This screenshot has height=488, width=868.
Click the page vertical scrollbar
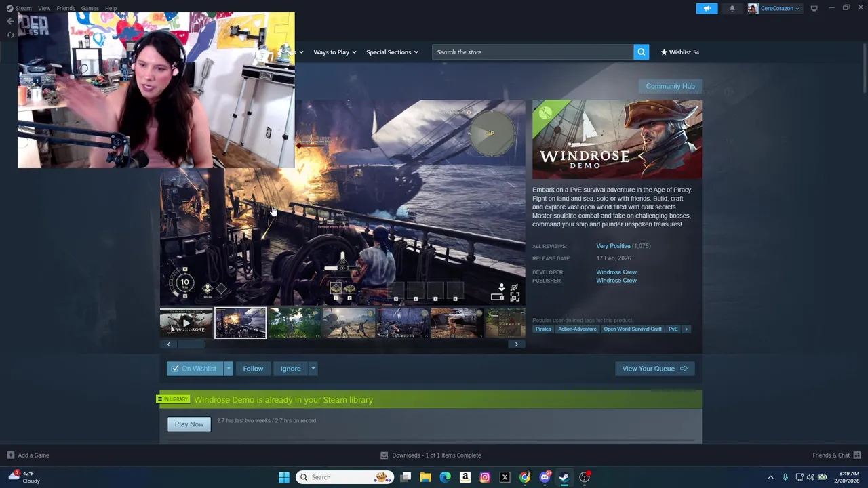click(864, 68)
